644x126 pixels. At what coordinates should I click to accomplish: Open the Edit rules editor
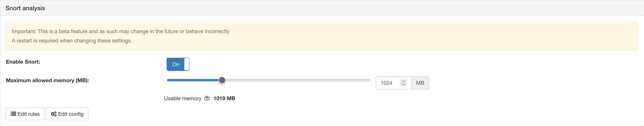[25, 114]
